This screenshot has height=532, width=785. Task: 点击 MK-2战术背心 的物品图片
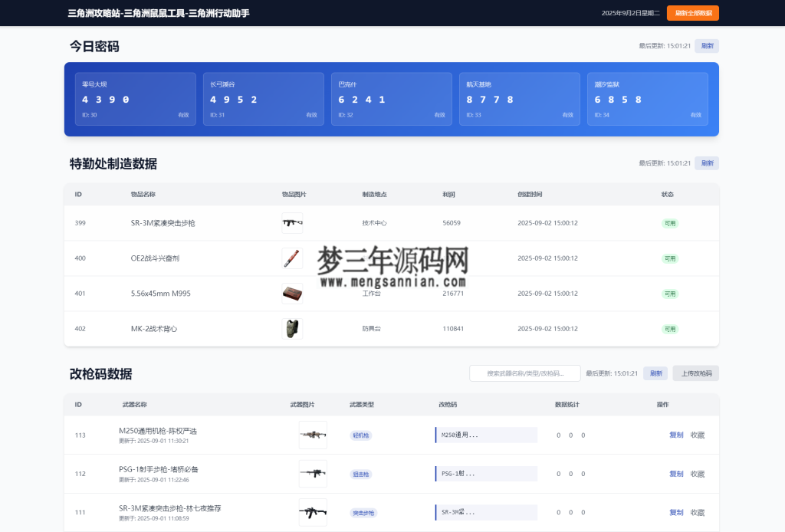pyautogui.click(x=292, y=329)
